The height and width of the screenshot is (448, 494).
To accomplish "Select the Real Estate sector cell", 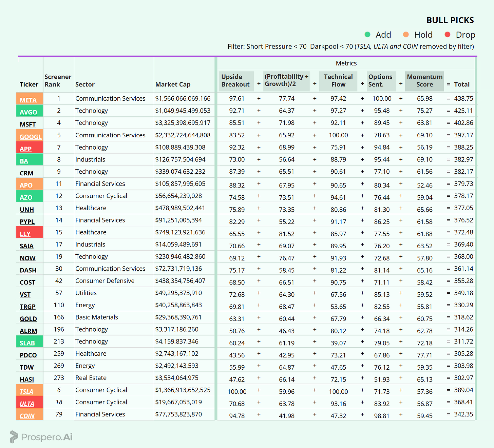I will point(91,378).
